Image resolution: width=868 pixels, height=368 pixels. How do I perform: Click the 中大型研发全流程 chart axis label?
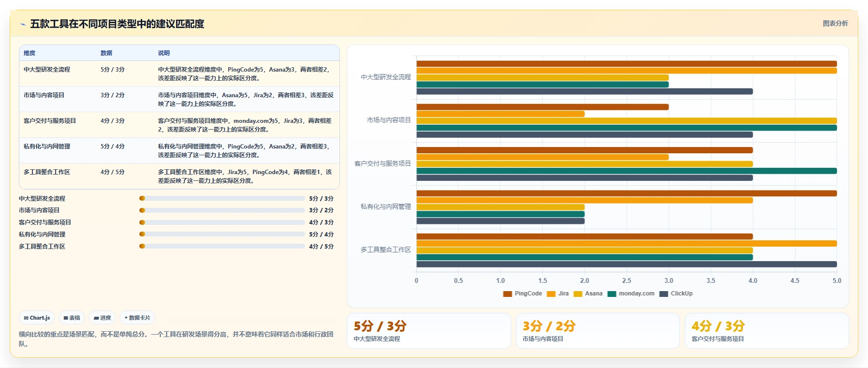click(386, 77)
